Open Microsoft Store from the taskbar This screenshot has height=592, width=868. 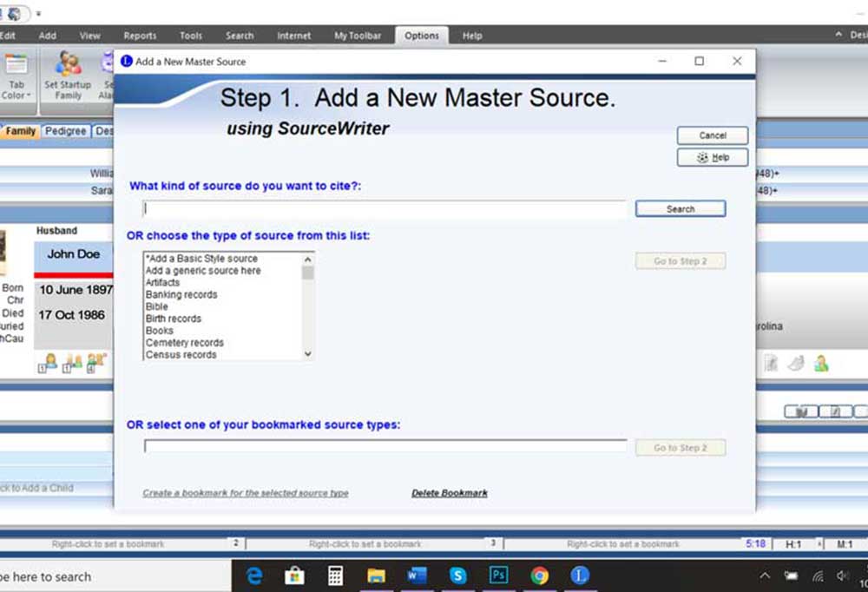[294, 576]
